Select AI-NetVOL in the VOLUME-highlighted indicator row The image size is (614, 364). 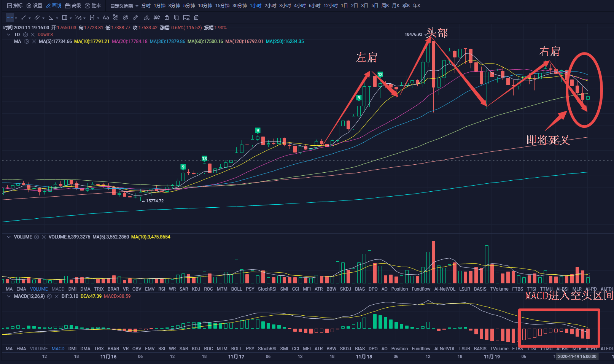coord(445,289)
